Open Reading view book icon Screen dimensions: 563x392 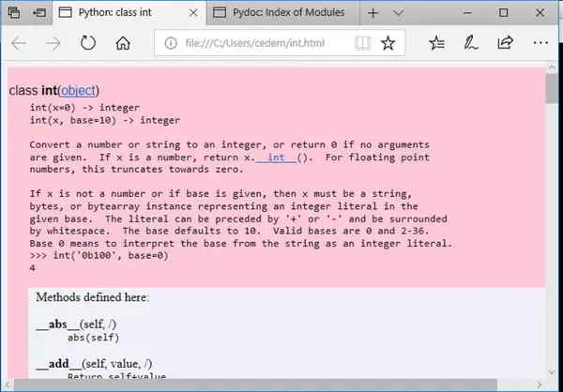point(362,43)
